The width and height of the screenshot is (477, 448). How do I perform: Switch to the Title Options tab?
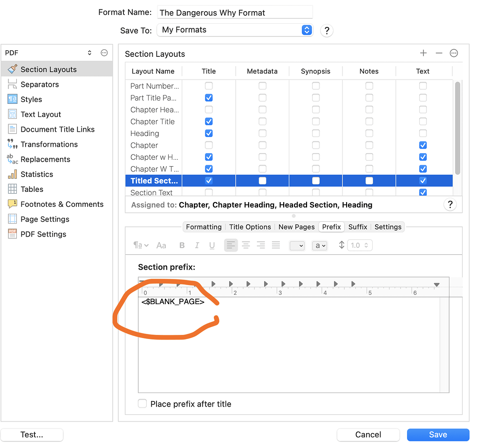point(250,227)
